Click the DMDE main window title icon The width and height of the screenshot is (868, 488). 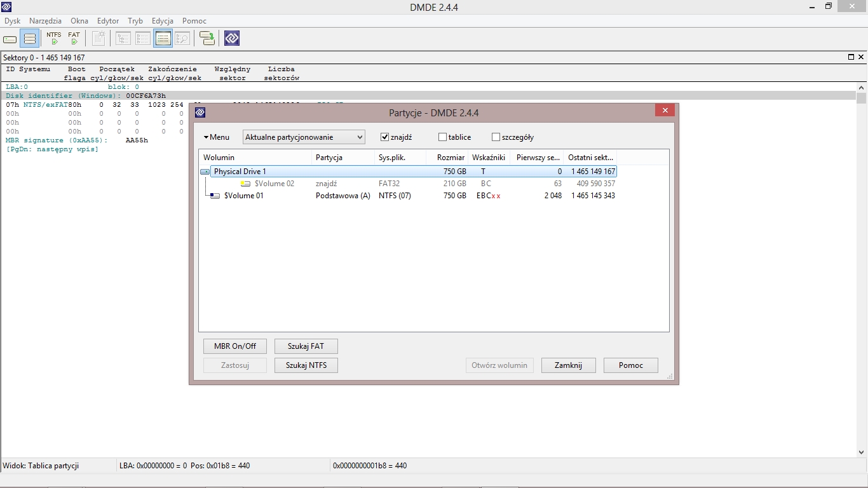(x=6, y=6)
